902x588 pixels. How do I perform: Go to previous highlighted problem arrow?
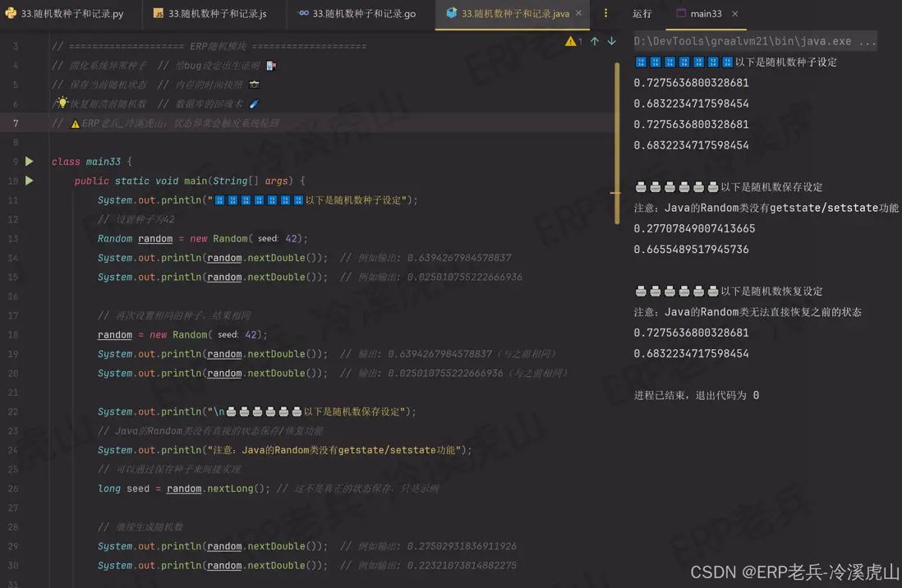[595, 41]
